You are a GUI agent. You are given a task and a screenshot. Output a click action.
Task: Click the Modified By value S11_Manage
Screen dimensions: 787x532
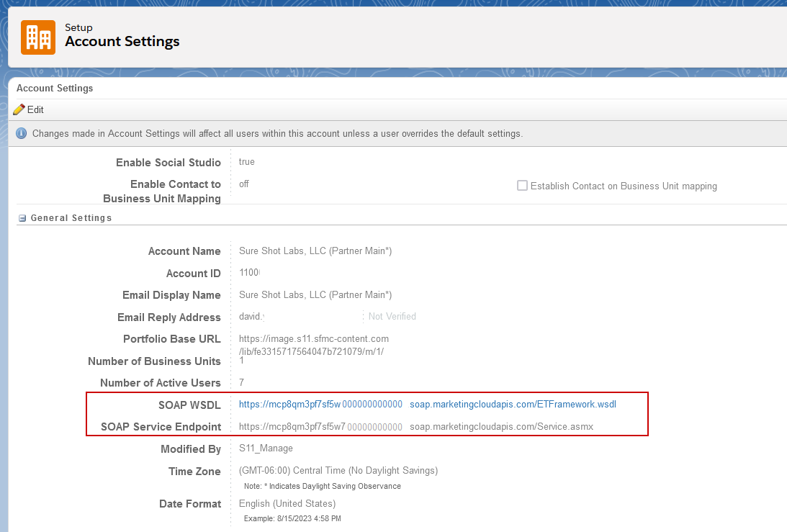point(266,448)
